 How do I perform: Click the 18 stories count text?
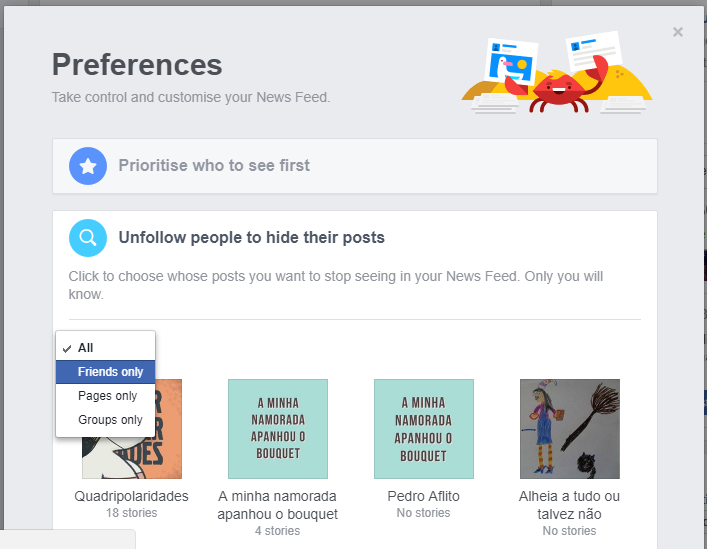tap(132, 513)
